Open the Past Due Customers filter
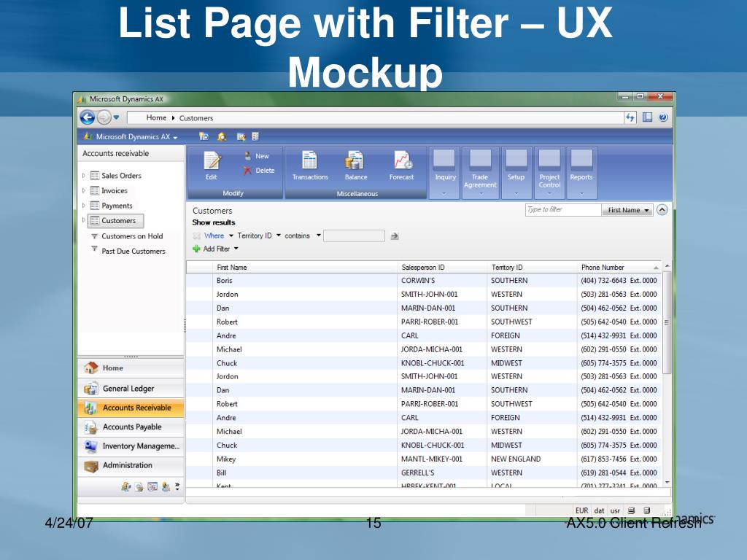The image size is (747, 560). pyautogui.click(x=133, y=251)
